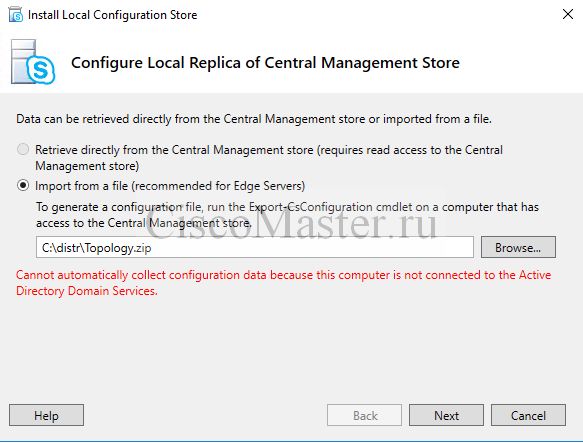The height and width of the screenshot is (443, 583).
Task: Click the title bar installer icon
Action: tap(16, 15)
